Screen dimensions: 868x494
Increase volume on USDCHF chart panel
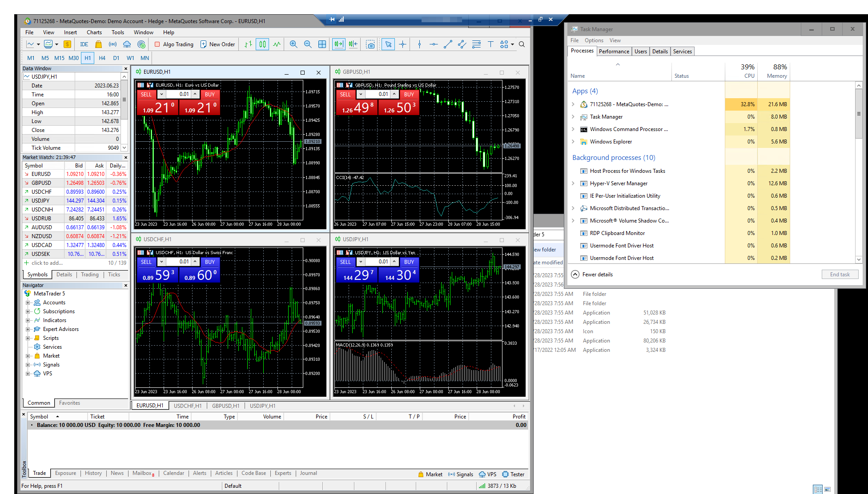coord(195,262)
